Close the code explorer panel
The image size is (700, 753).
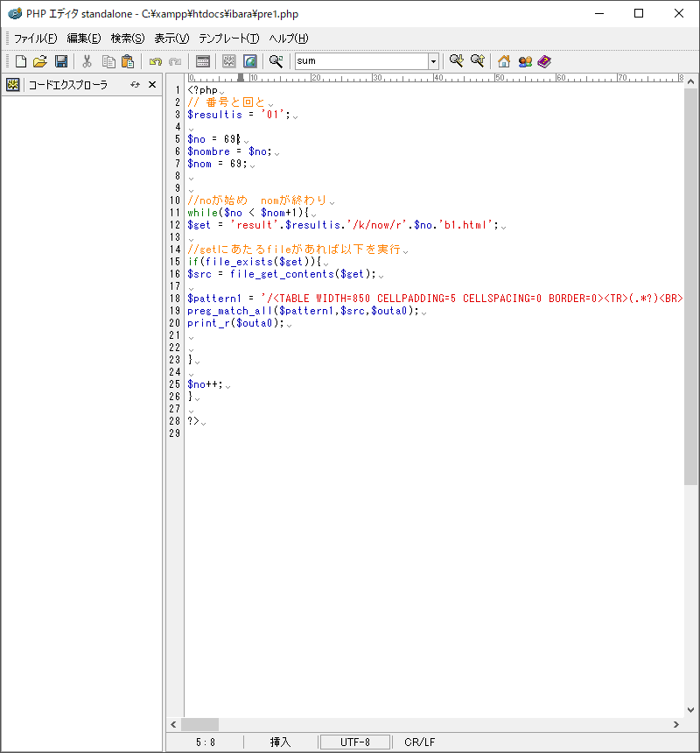coord(152,85)
